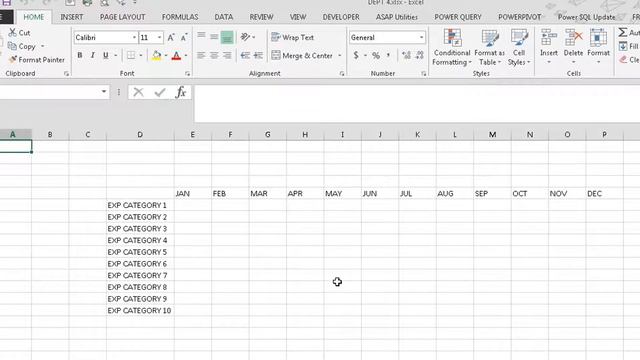The image size is (640, 360).
Task: Toggle Italic formatting
Action: pyautogui.click(x=93, y=55)
